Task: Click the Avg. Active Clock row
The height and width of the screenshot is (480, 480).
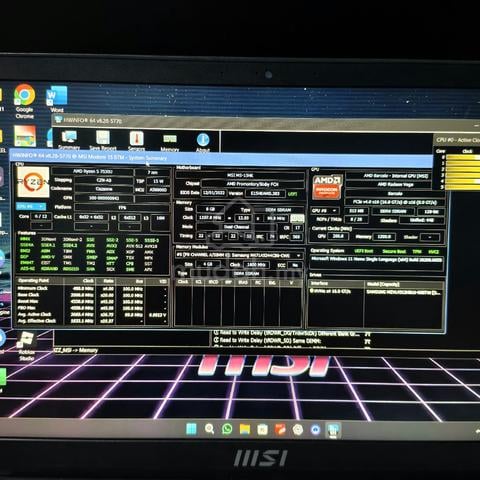Action: [91, 315]
